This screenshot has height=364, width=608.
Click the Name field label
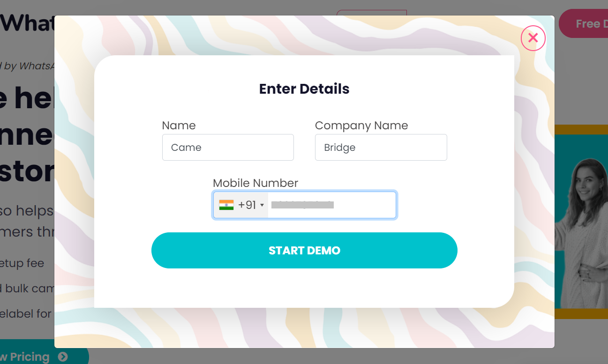(179, 126)
